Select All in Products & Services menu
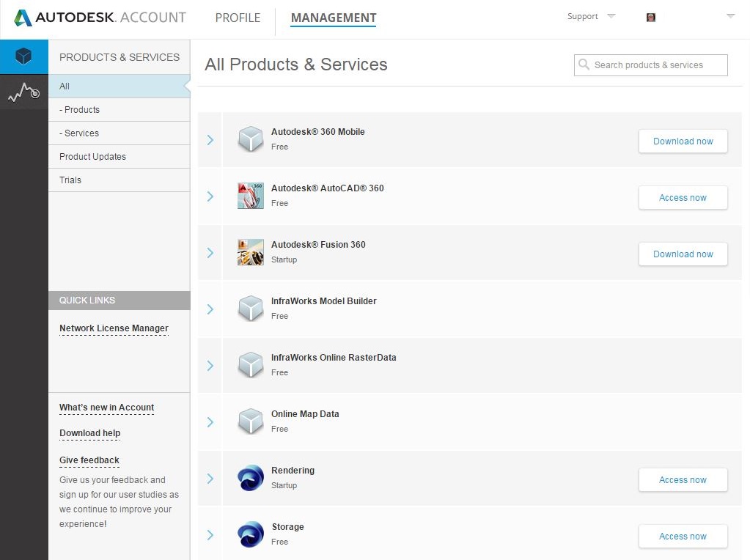Image resolution: width=750 pixels, height=560 pixels. (119, 86)
